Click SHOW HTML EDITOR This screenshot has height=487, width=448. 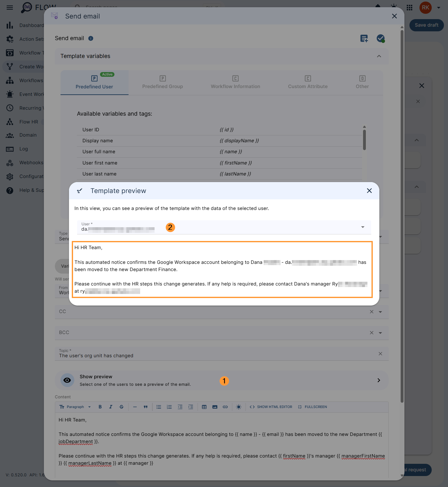point(271,407)
